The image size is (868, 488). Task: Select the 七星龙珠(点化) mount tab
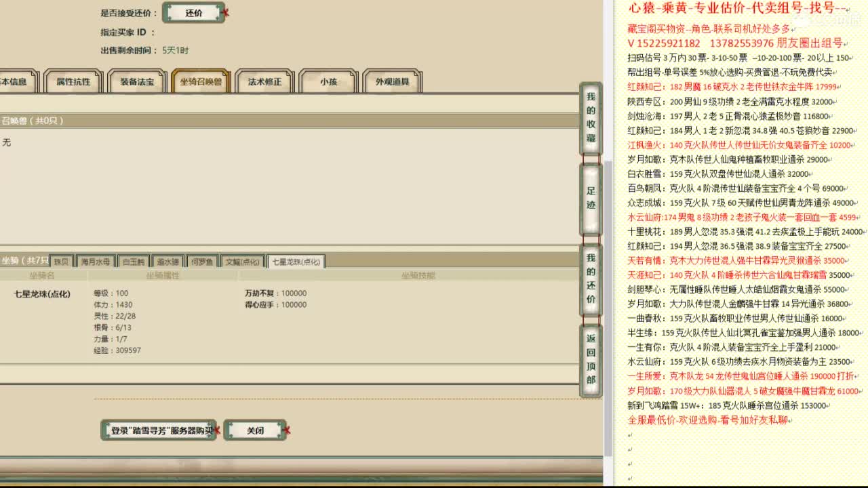(296, 262)
